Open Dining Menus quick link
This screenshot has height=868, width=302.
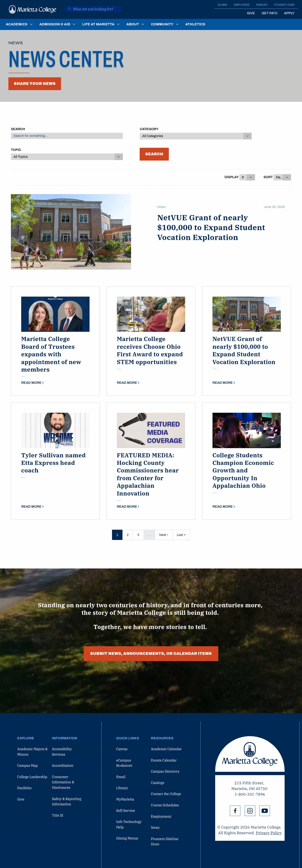(x=127, y=838)
